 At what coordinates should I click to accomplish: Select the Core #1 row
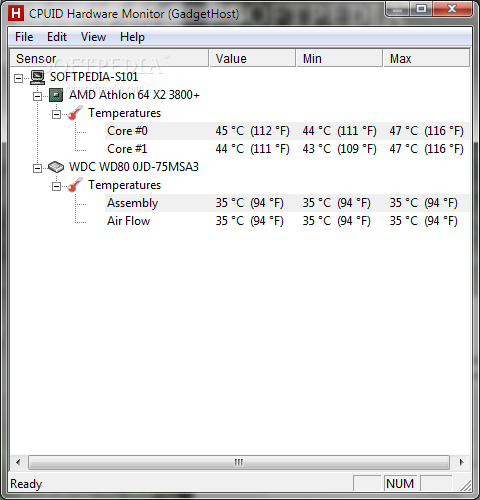287,149
